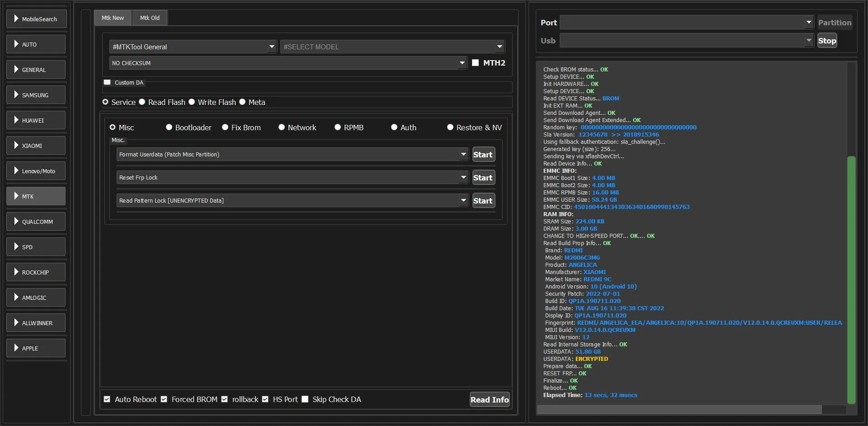Select the Service mode radio button

[105, 102]
